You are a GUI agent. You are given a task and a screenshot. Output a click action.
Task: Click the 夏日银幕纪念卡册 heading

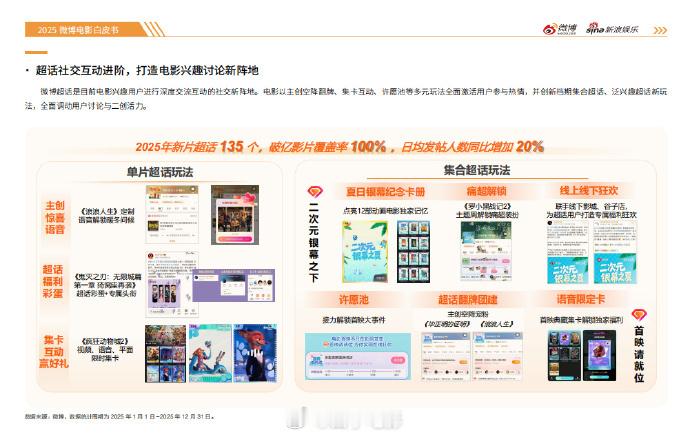click(x=385, y=192)
